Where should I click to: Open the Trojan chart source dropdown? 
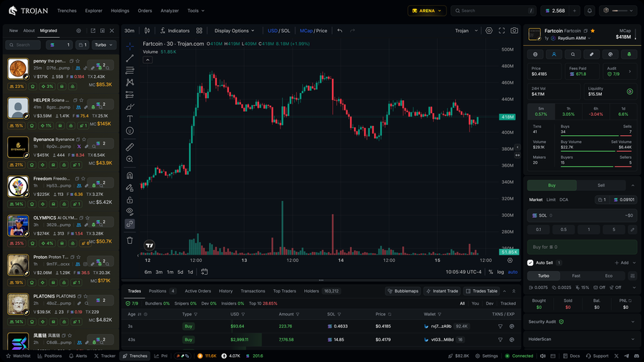coord(467,31)
